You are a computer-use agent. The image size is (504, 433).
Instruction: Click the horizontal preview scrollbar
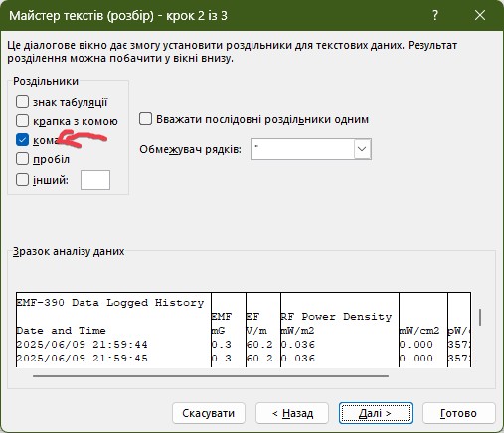(x=211, y=376)
